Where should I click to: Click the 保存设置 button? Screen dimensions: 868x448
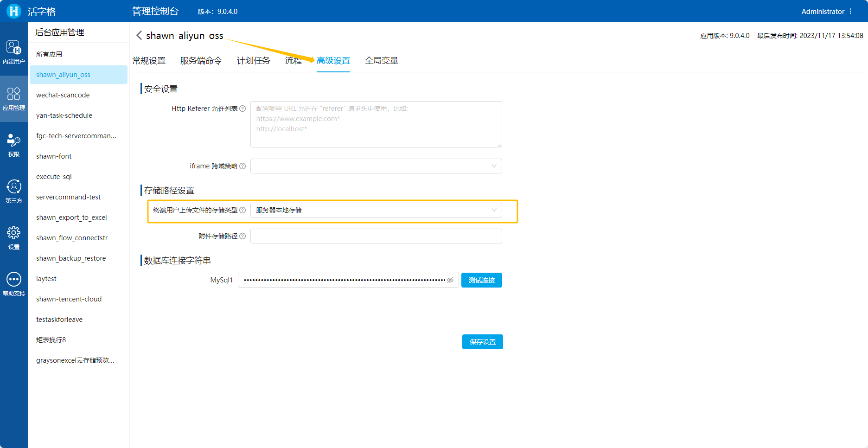point(482,342)
